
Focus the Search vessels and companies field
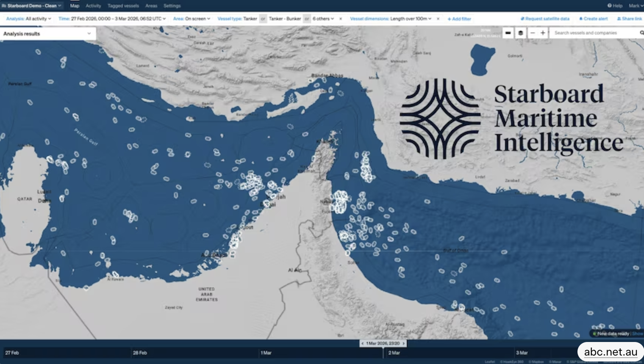[594, 33]
